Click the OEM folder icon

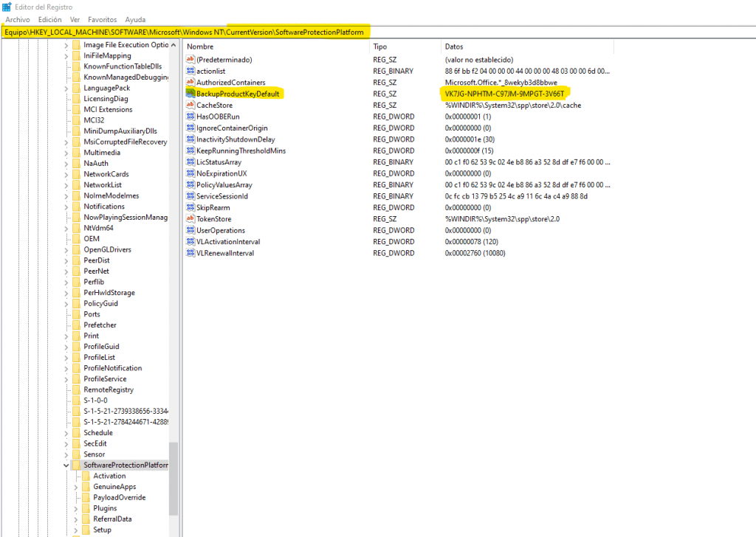(x=76, y=239)
